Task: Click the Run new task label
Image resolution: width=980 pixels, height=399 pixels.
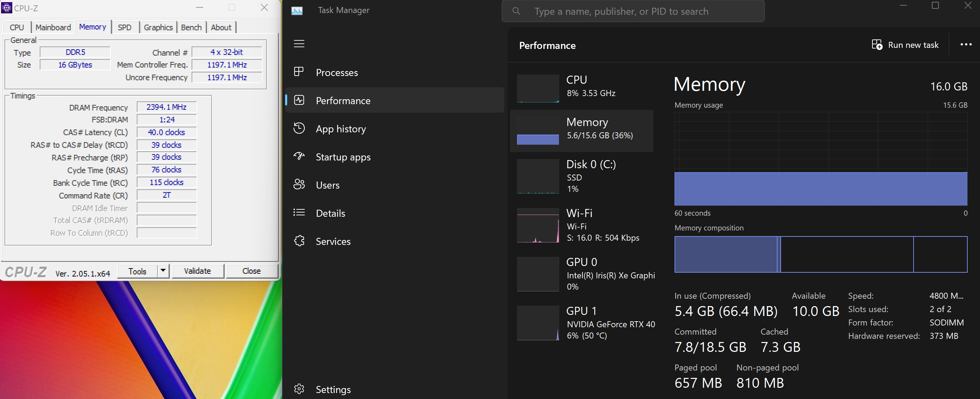Action: coord(913,45)
